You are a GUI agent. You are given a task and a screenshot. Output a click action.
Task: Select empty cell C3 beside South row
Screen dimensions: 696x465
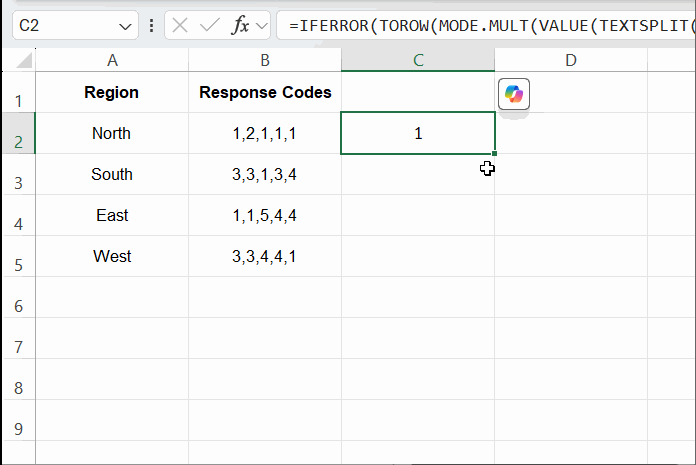(x=418, y=174)
